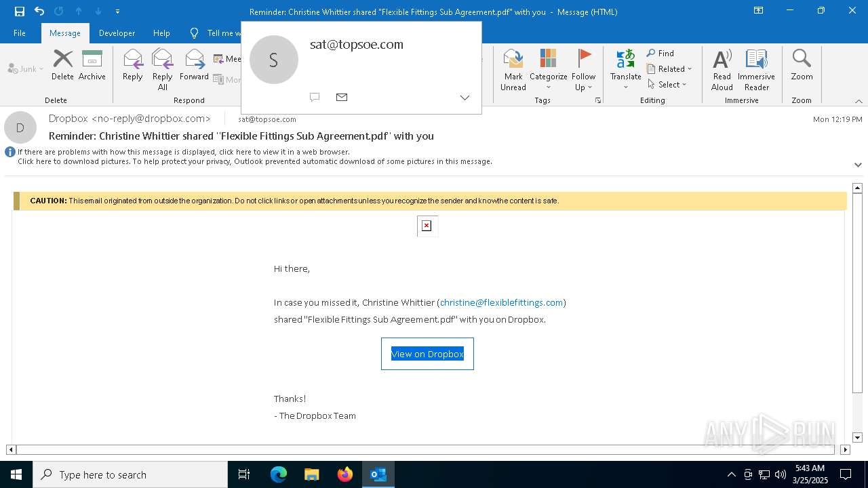
Task: Delete the message with Delete icon
Action: coord(62,65)
